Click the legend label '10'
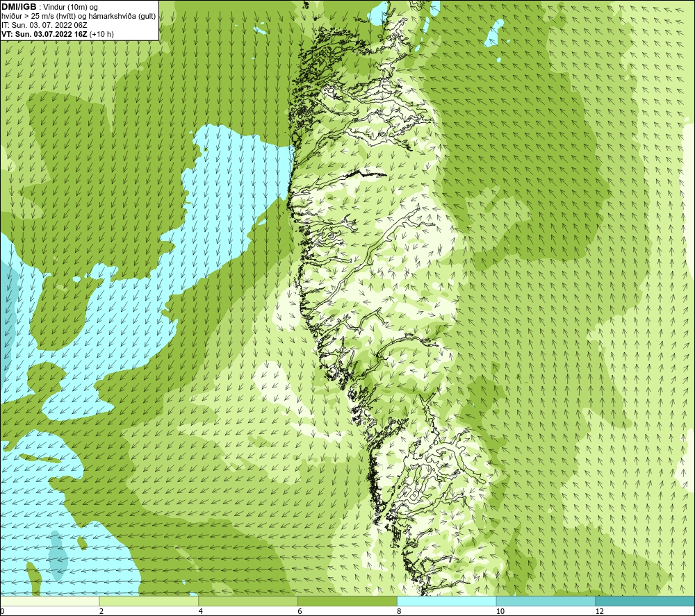 [500, 611]
